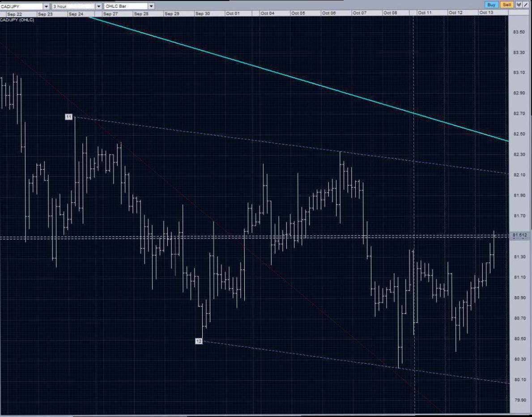532x417 pixels.
Task: Click the CAD/JPY (OHLC) chart title label
Action: point(17,20)
